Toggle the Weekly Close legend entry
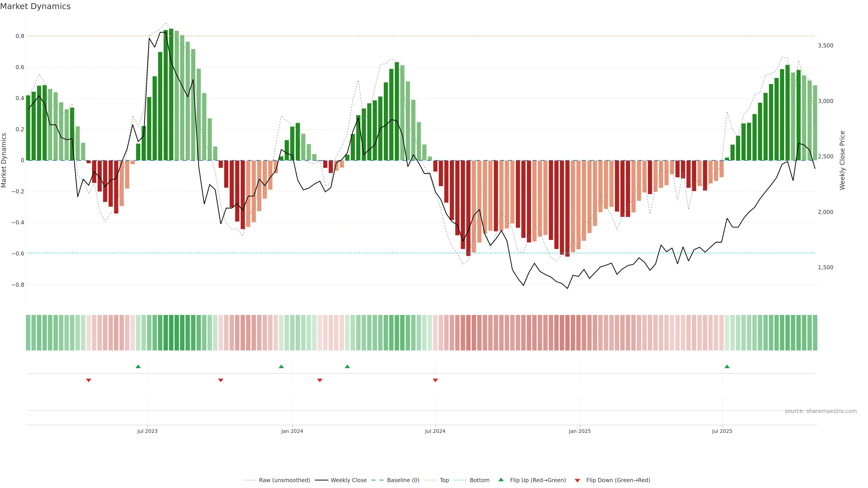The width and height of the screenshot is (868, 488). pos(348,480)
